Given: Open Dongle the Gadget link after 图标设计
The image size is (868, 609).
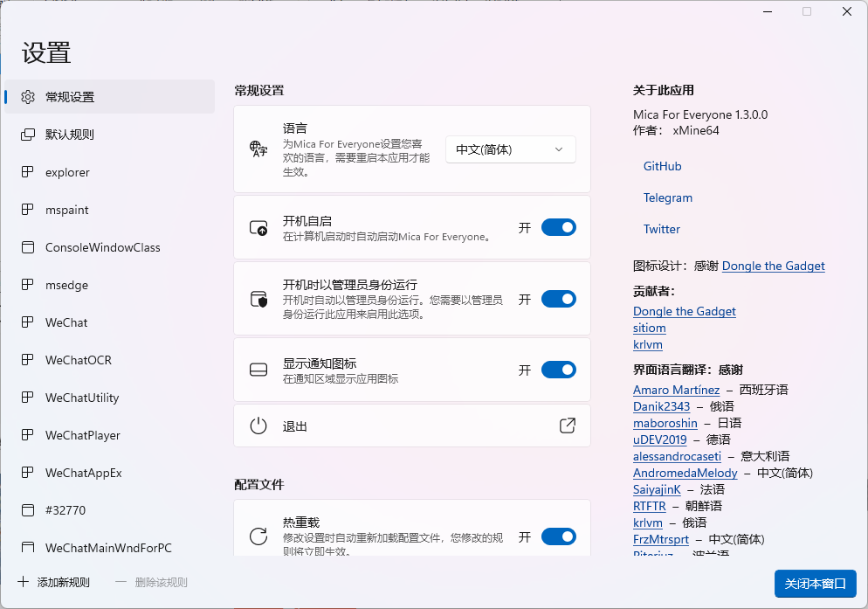Looking at the screenshot, I should coord(774,266).
